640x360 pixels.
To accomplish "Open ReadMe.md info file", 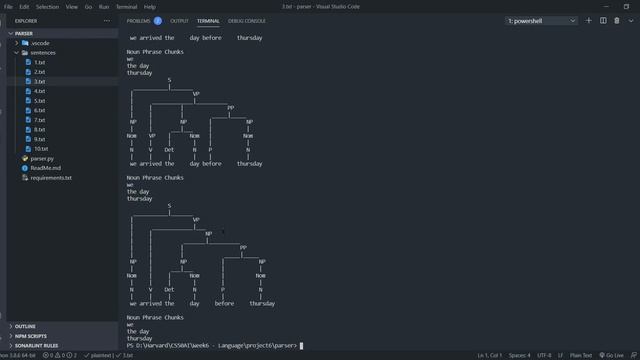I will pyautogui.click(x=45, y=168).
